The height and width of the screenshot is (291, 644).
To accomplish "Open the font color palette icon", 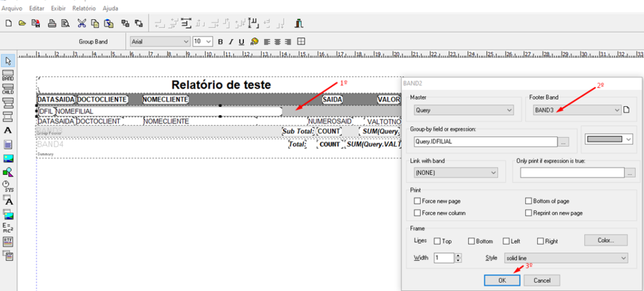I will (254, 41).
